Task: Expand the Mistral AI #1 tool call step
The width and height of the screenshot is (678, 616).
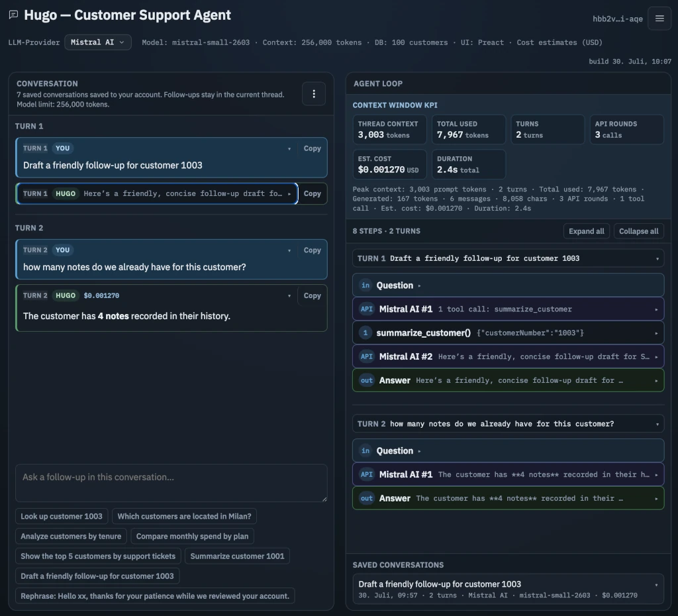Action: (508, 309)
